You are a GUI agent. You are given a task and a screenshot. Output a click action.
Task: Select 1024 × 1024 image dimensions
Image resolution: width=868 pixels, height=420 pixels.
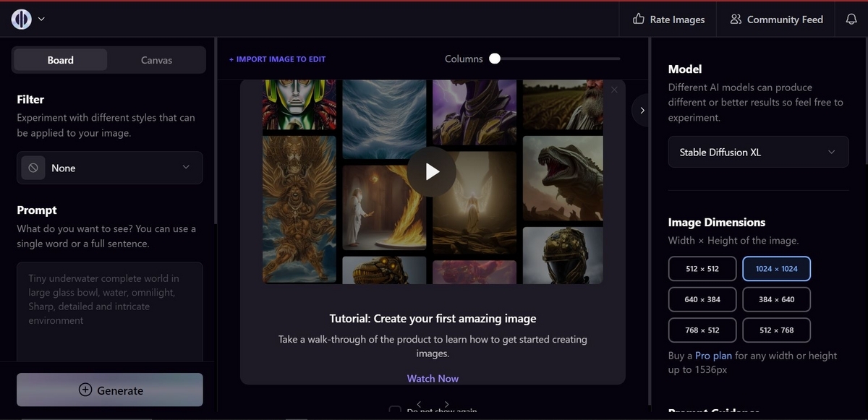(x=777, y=269)
